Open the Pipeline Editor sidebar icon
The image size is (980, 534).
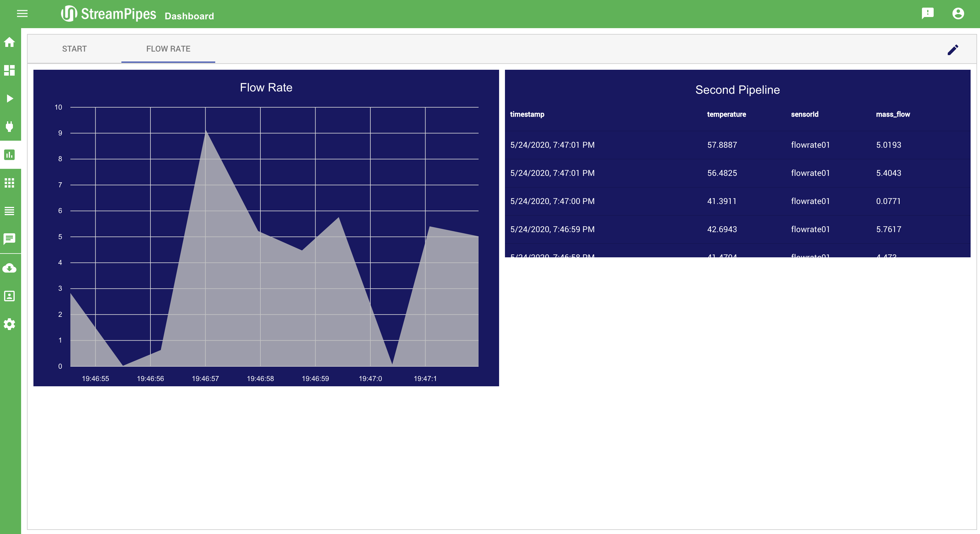9,70
